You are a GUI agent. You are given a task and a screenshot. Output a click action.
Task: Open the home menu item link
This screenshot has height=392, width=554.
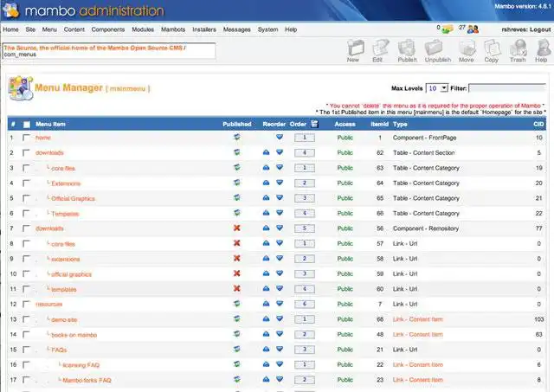(43, 138)
